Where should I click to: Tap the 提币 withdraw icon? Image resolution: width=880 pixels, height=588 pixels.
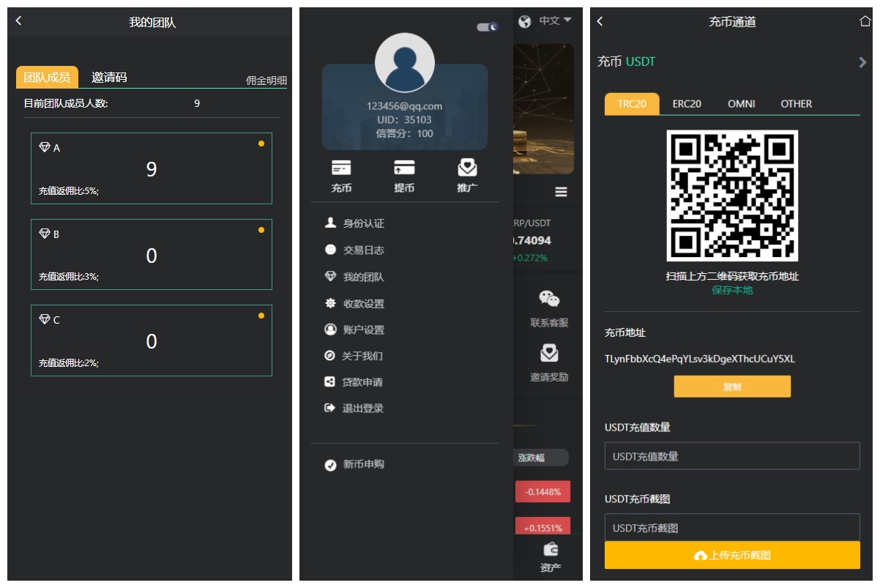404,168
